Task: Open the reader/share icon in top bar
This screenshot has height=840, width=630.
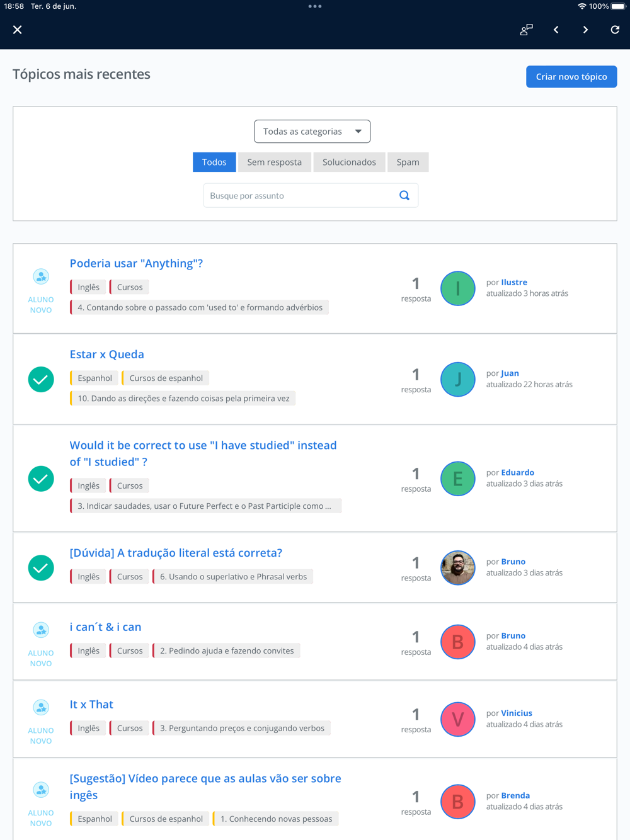Action: [526, 30]
